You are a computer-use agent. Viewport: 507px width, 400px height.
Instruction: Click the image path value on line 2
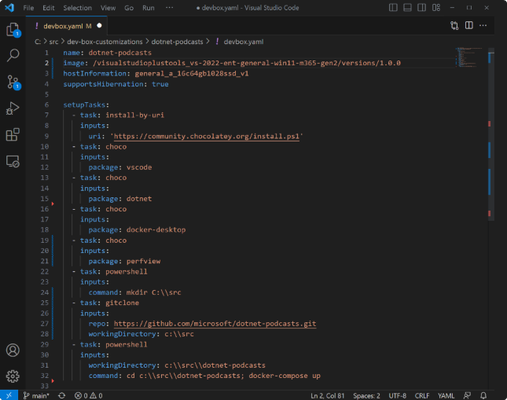pyautogui.click(x=247, y=63)
